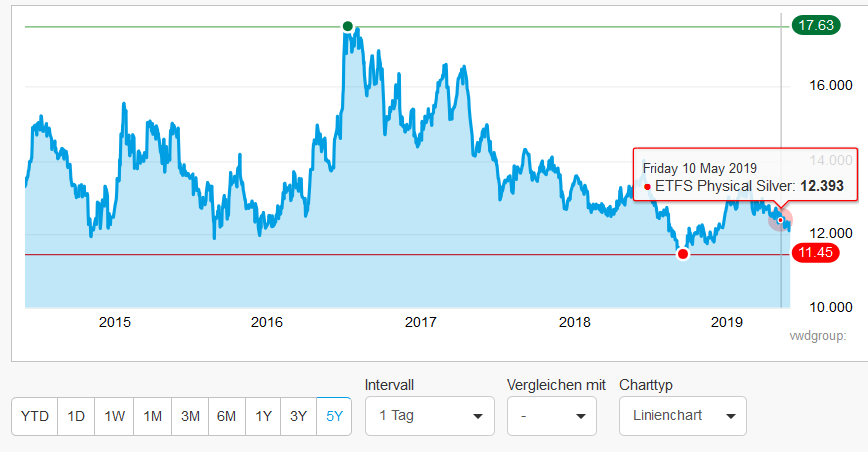
Task: Select the YTD time range
Action: click(x=35, y=417)
